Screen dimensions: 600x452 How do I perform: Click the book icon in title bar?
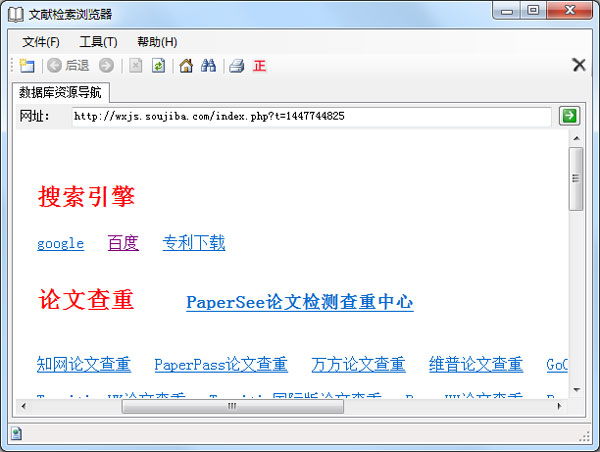(16, 15)
